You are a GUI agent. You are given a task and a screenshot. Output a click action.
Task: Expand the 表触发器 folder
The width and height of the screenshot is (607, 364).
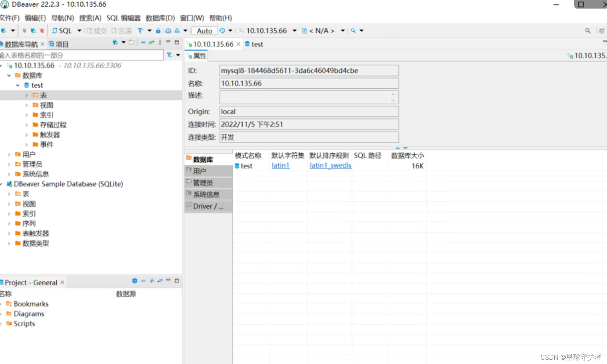tap(9, 234)
